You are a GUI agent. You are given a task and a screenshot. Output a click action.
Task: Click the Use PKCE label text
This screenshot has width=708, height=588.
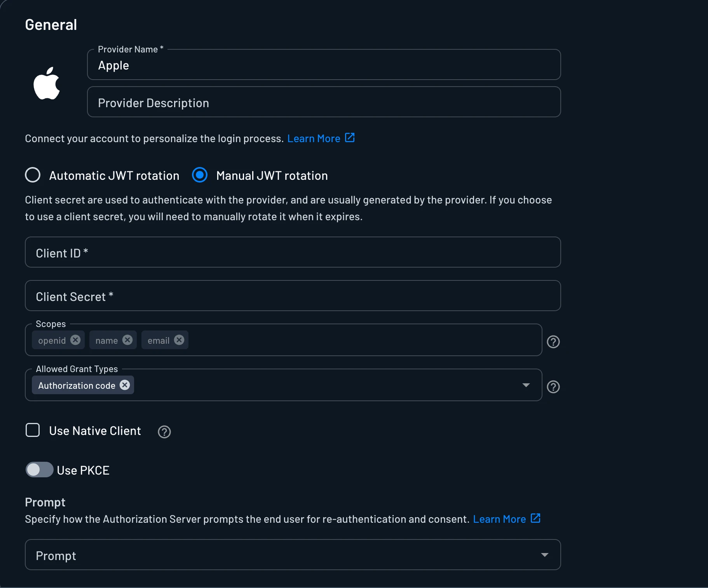coord(83,470)
